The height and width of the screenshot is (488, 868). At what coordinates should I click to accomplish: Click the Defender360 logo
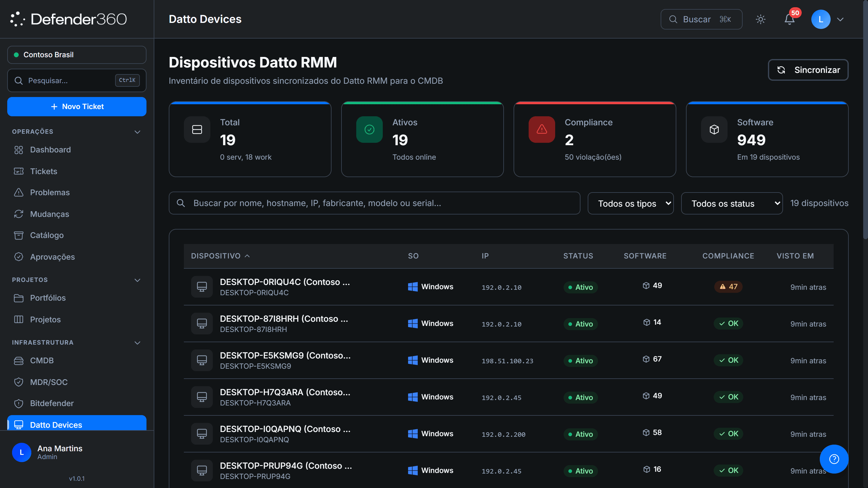point(68,19)
